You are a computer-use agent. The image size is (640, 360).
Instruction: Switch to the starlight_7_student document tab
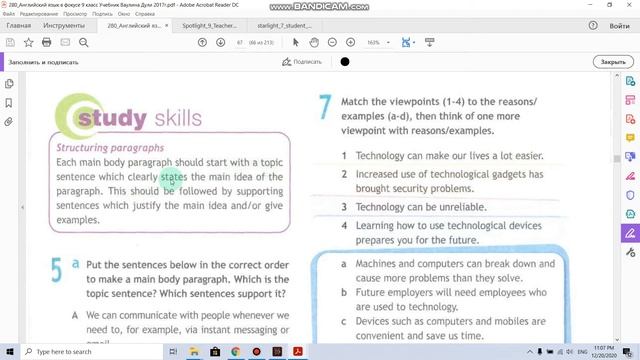(x=284, y=26)
